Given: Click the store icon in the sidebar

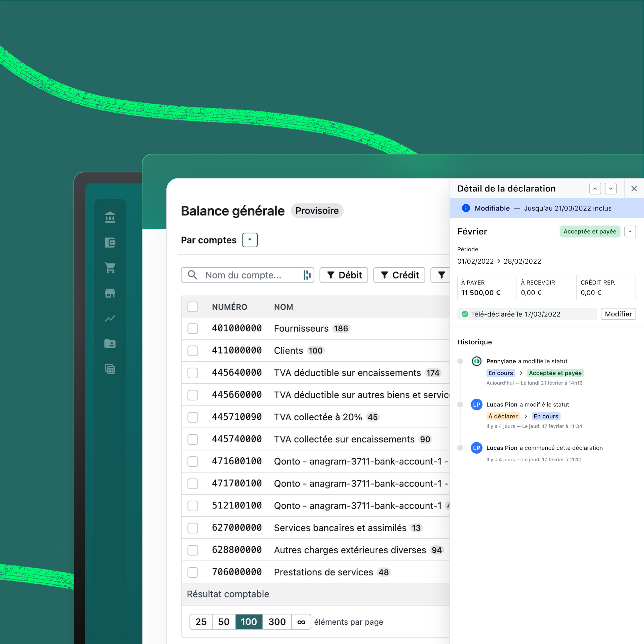Looking at the screenshot, I should [x=110, y=293].
